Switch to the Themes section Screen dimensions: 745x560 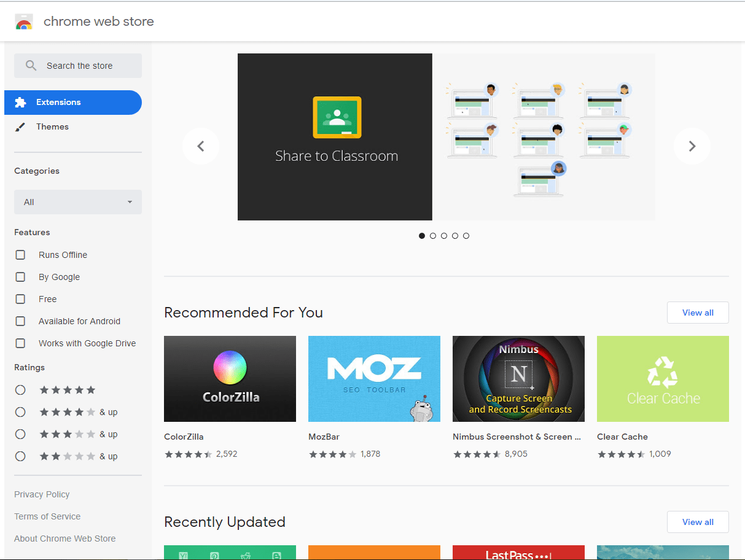[x=73, y=127]
